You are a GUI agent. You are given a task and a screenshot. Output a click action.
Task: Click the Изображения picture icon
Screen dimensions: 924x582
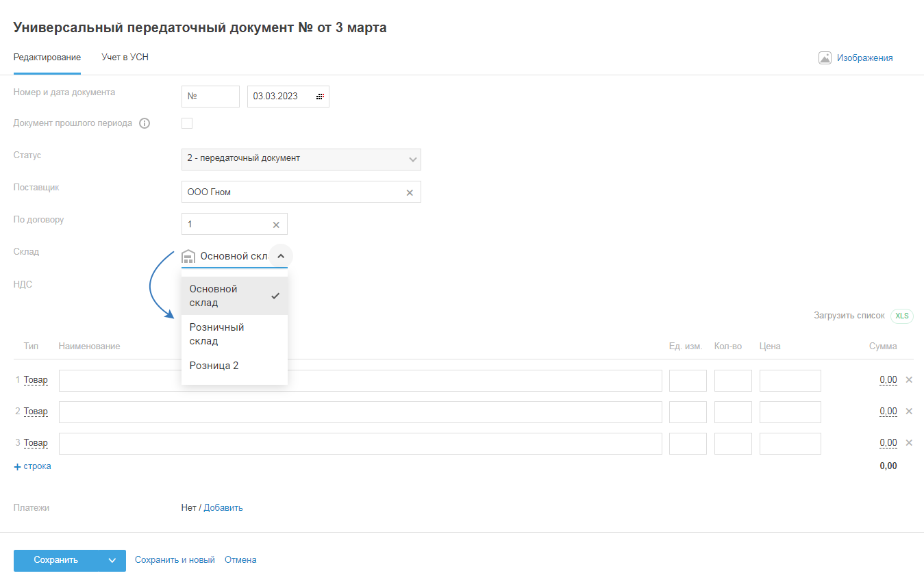(825, 58)
